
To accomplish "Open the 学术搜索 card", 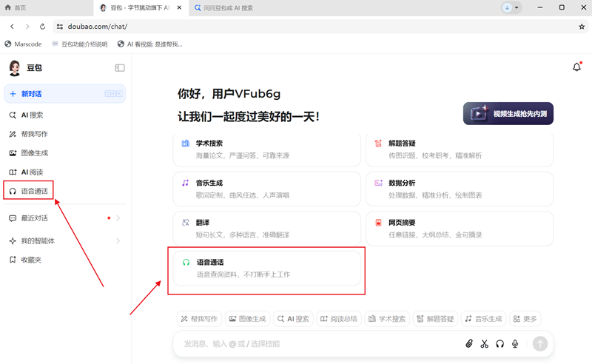I will coord(267,150).
